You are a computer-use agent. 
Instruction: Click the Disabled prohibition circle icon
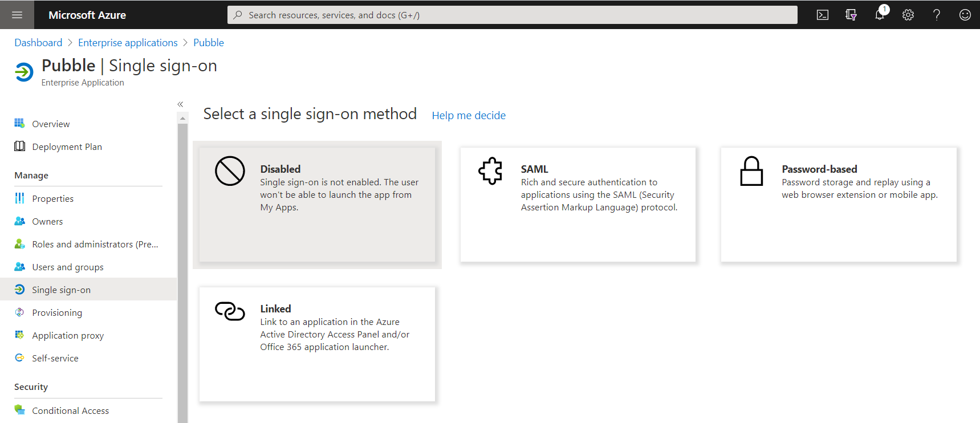point(230,171)
